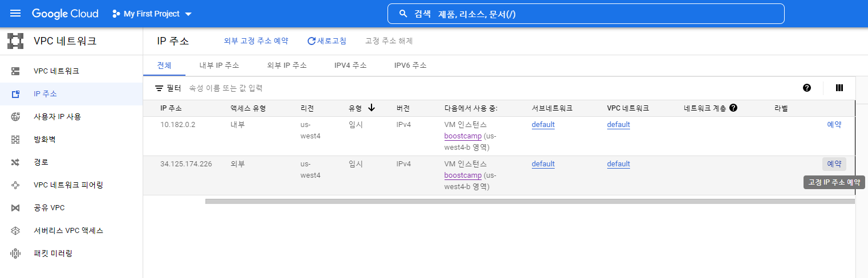Click the 필터 filter icon

[x=159, y=88]
